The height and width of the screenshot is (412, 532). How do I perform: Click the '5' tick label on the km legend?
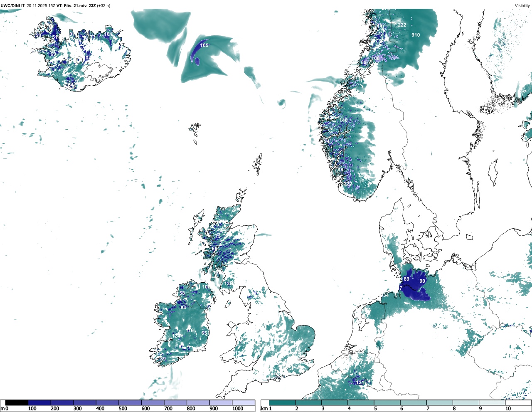click(x=375, y=409)
